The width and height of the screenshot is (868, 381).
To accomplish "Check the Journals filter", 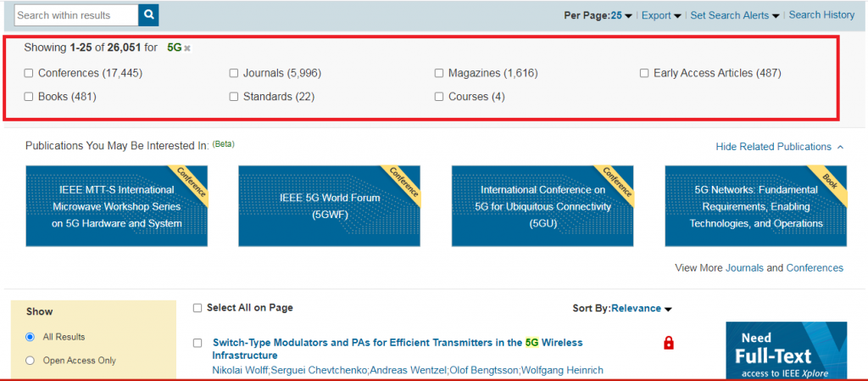I will pyautogui.click(x=234, y=73).
